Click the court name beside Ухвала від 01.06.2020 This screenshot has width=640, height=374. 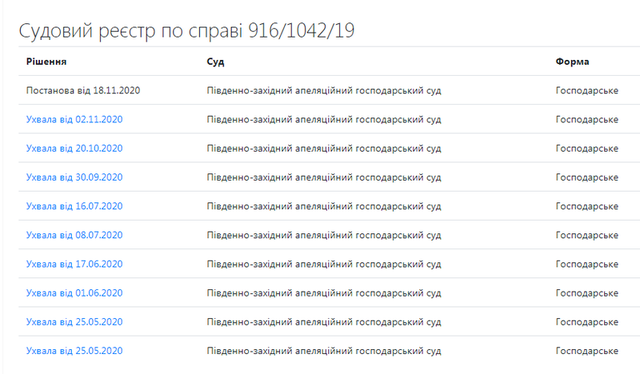click(x=324, y=294)
